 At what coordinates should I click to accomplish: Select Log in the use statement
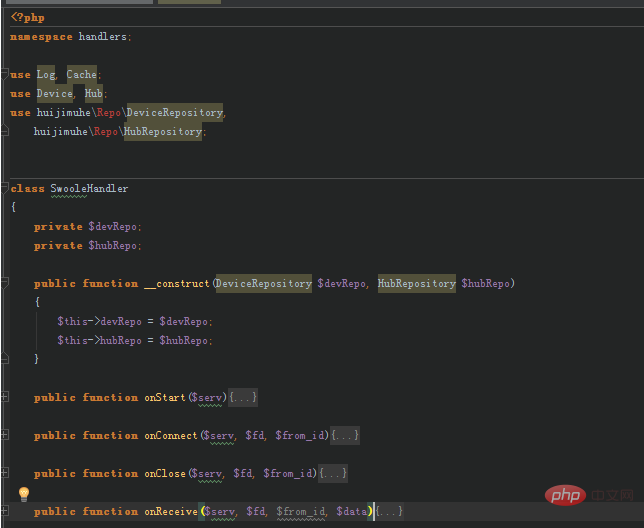pos(46,75)
